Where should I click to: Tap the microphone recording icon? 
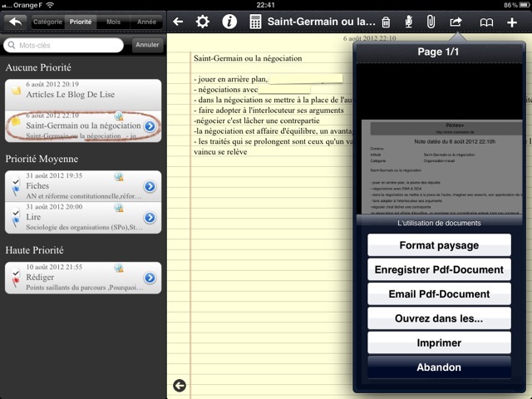[408, 22]
